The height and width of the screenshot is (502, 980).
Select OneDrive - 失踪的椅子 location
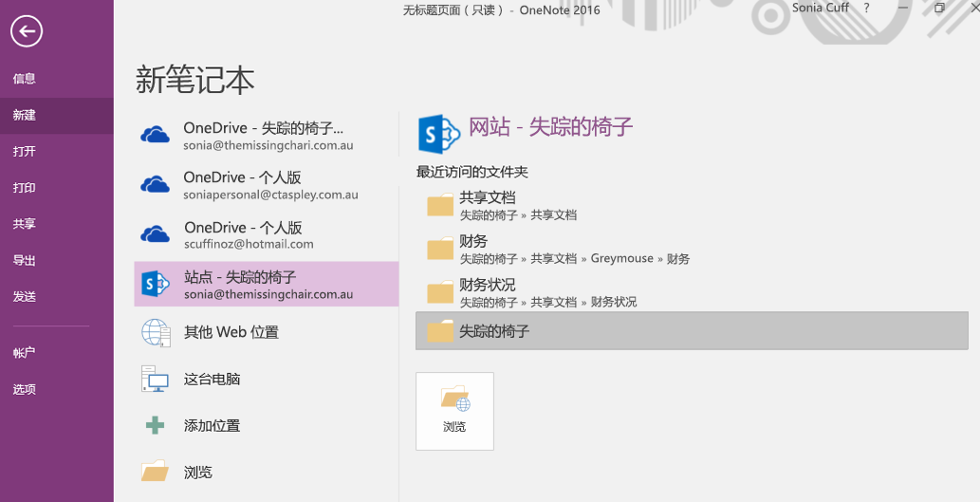coord(267,136)
